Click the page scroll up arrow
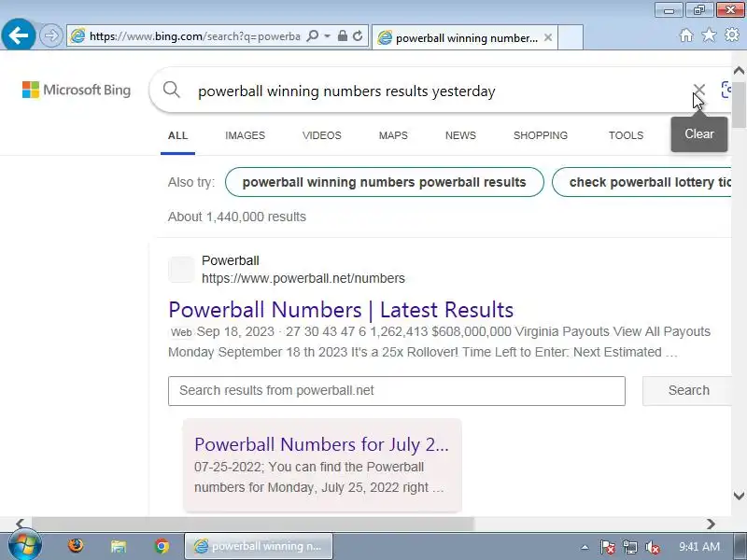This screenshot has height=560, width=747. click(x=739, y=71)
